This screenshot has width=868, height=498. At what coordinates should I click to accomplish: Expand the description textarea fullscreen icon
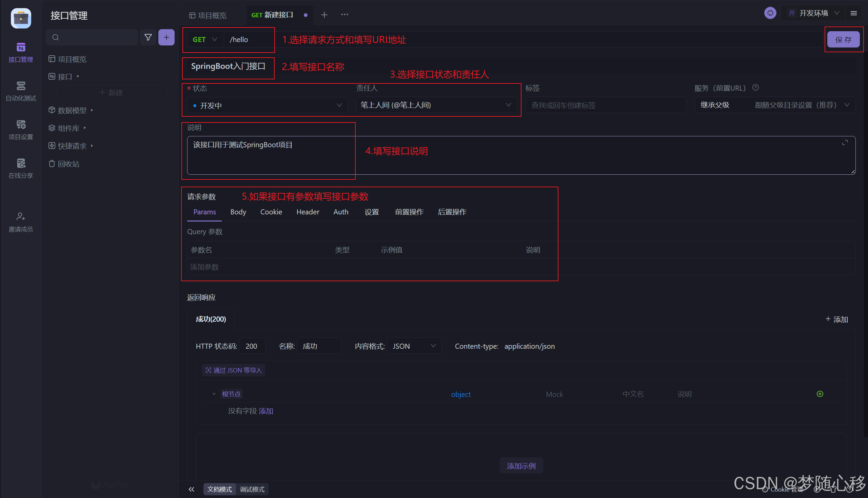[x=844, y=142]
